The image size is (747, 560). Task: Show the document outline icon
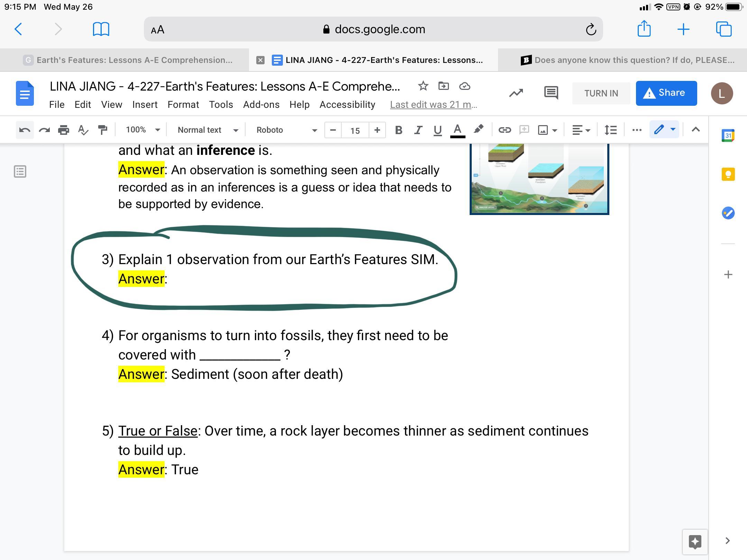click(x=20, y=171)
